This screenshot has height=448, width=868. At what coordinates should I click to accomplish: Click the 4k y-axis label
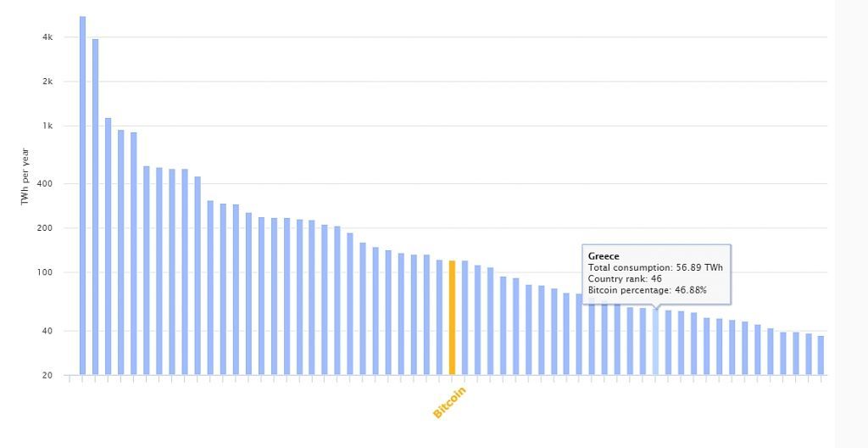(47, 37)
